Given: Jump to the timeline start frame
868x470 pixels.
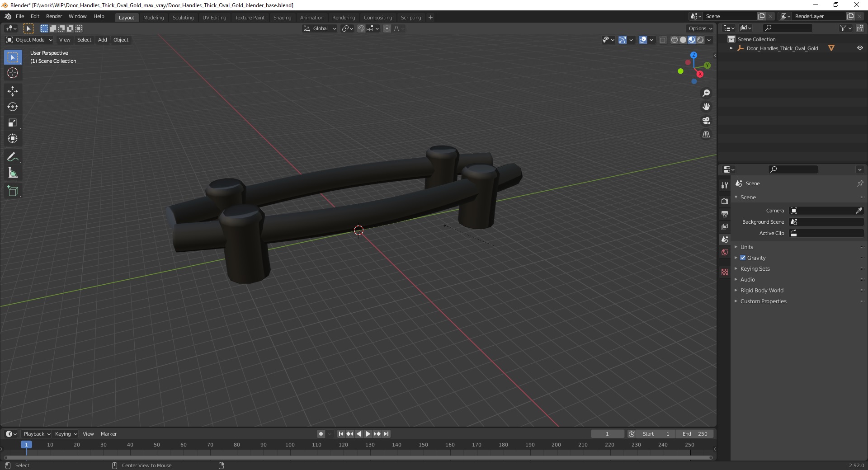Looking at the screenshot, I should (341, 434).
